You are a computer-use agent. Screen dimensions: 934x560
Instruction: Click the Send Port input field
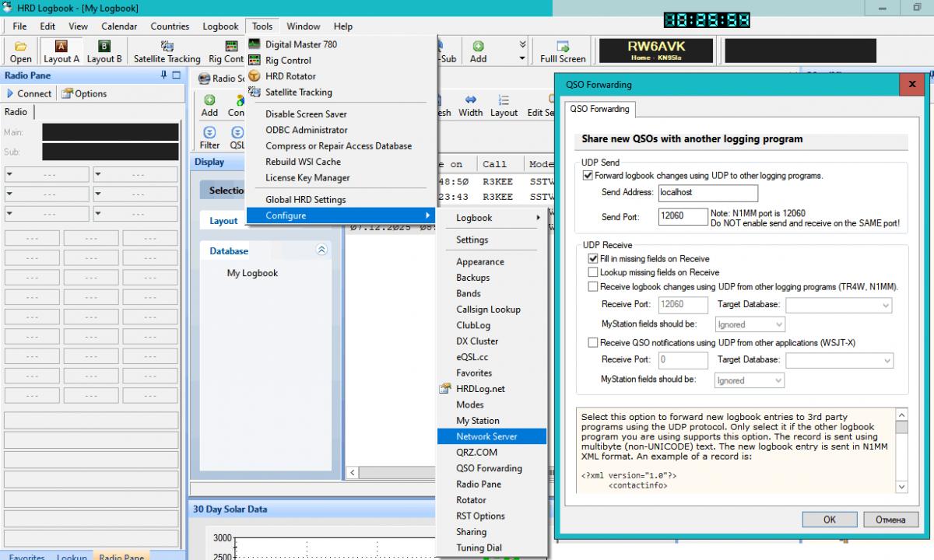[x=683, y=216]
